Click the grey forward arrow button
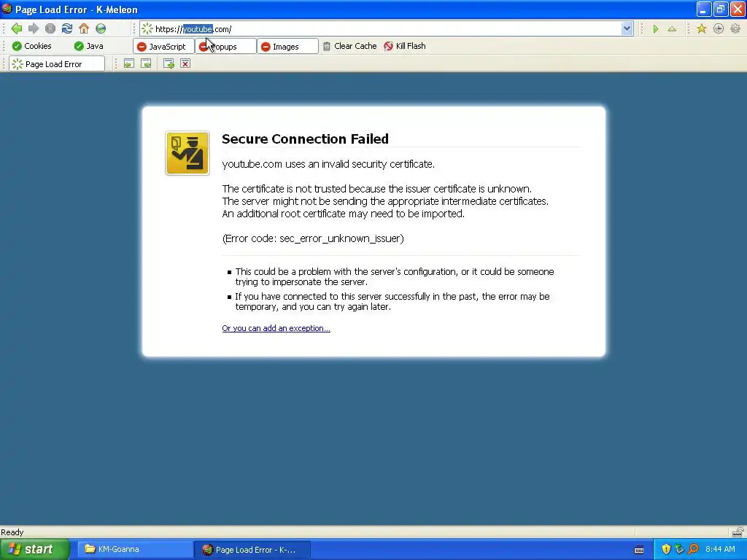747x560 pixels. [x=34, y=28]
